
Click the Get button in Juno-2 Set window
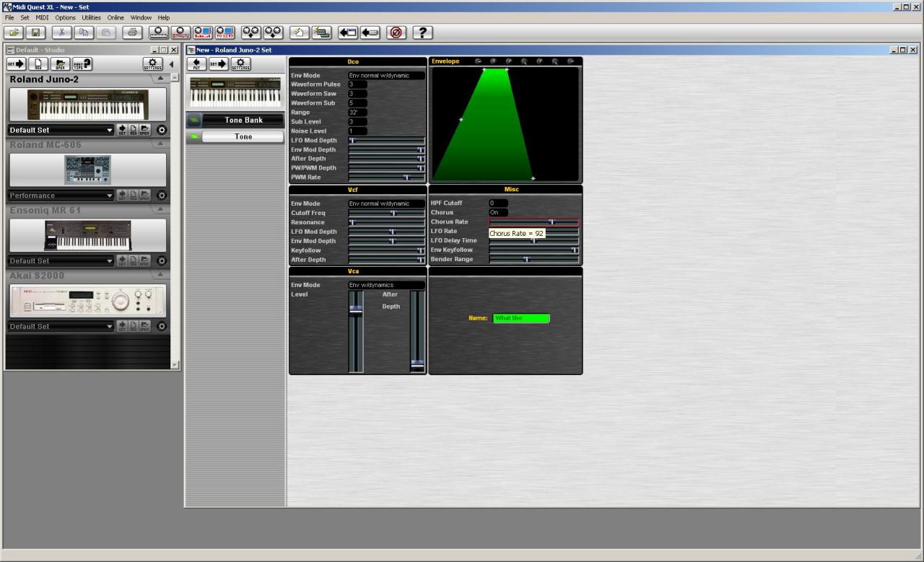point(219,64)
